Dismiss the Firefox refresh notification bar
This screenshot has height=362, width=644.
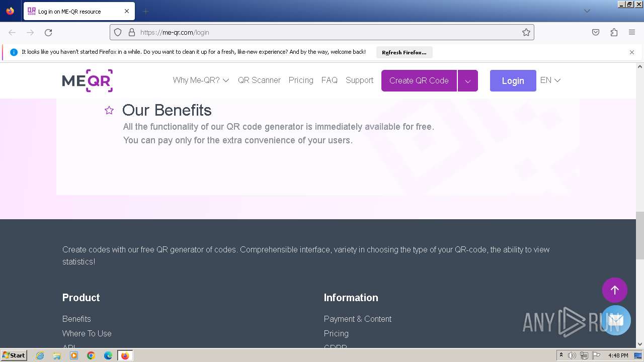coord(632,52)
